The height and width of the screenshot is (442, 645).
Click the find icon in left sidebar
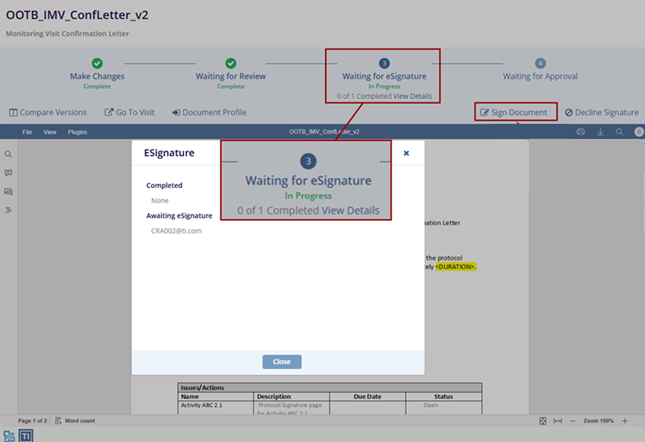pos(9,155)
